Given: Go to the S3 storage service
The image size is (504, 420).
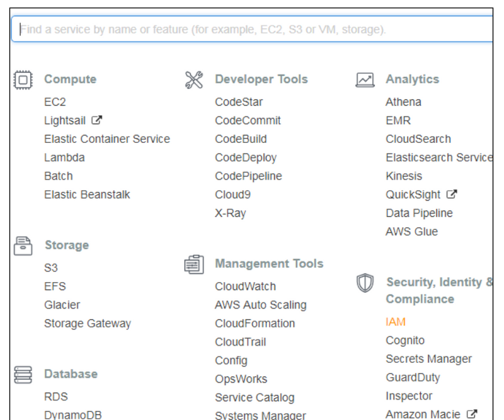Looking at the screenshot, I should [x=51, y=268].
